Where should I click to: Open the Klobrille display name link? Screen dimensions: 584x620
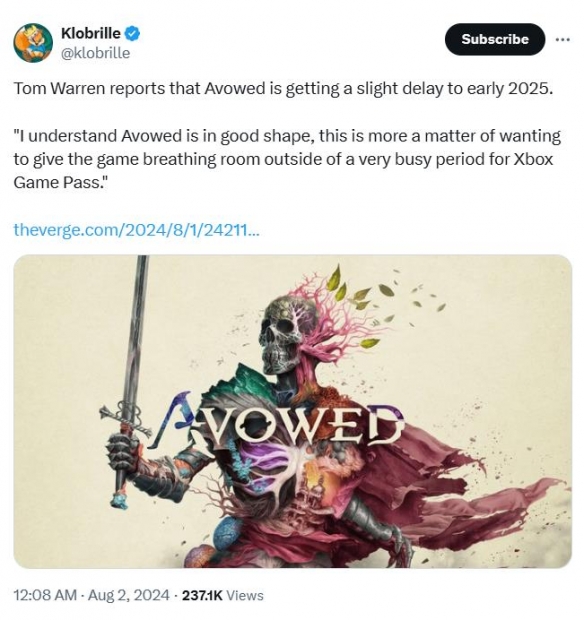(x=91, y=33)
